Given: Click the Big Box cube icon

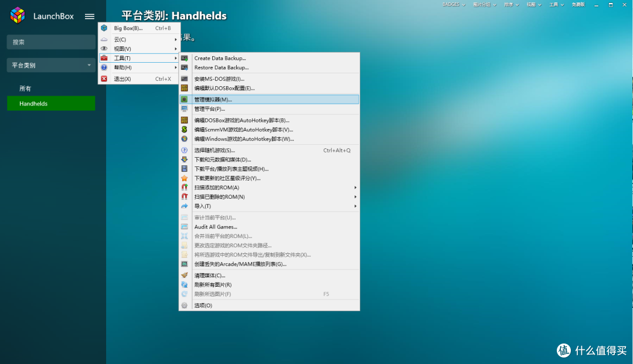Looking at the screenshot, I should 104,28.
